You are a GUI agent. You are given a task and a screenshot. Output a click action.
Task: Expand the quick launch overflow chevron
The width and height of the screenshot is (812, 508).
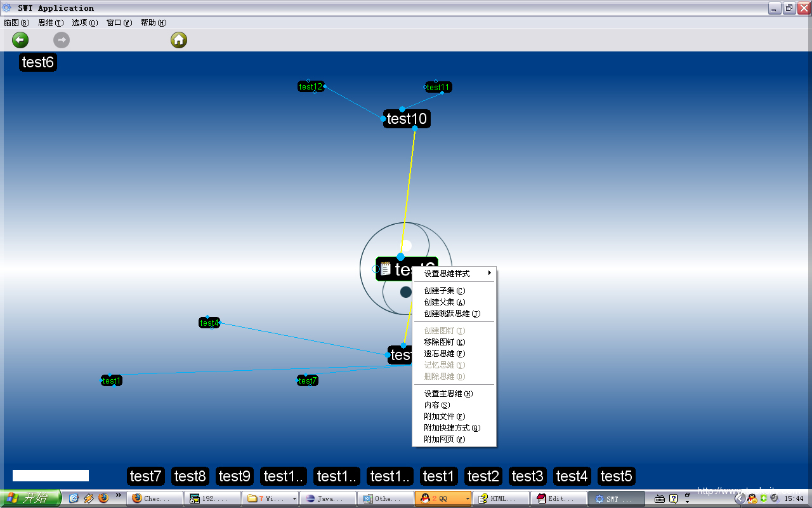[x=118, y=495]
